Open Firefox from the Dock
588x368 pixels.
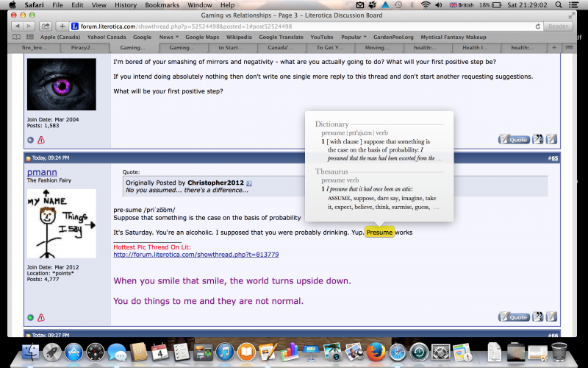(x=377, y=352)
